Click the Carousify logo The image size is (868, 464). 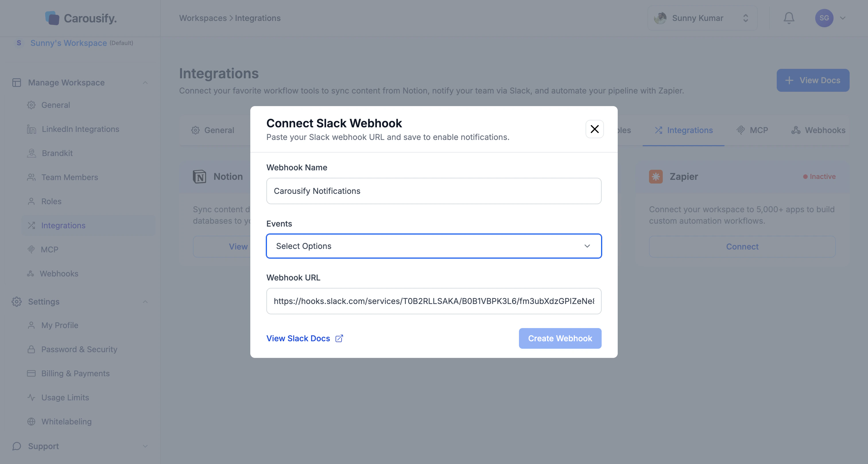point(81,18)
